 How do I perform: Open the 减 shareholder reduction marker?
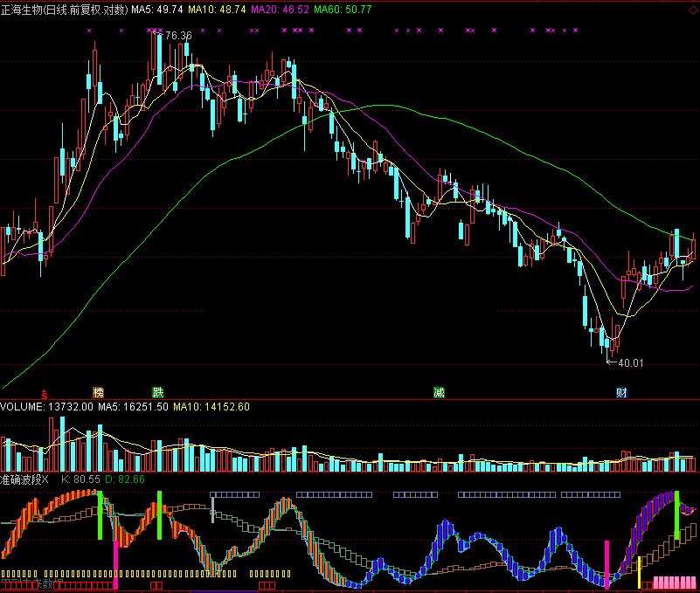point(439,392)
